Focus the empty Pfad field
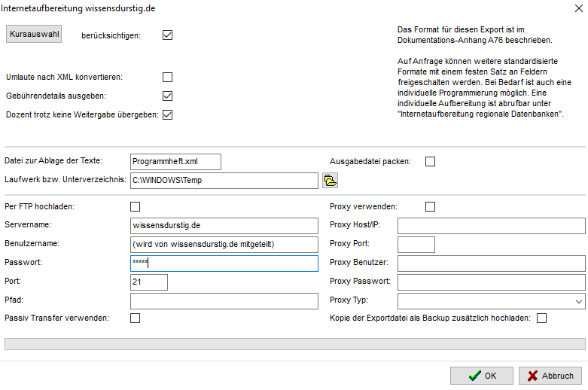Viewport: 588px width, 390px height. [224, 301]
